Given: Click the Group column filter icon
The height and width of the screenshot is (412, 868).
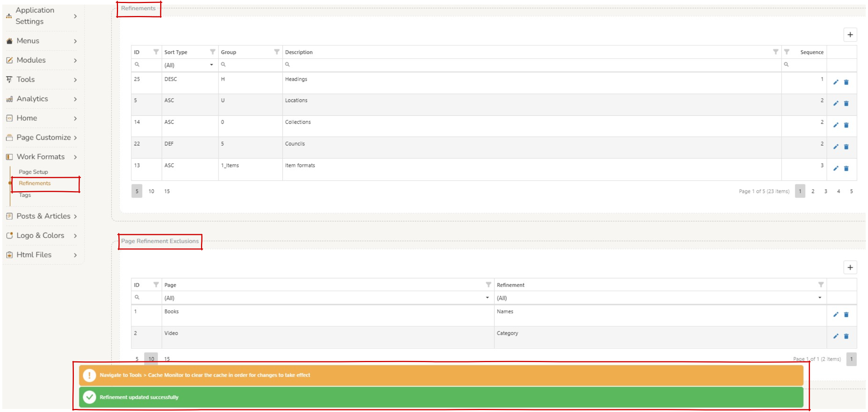Looking at the screenshot, I should click(x=277, y=52).
